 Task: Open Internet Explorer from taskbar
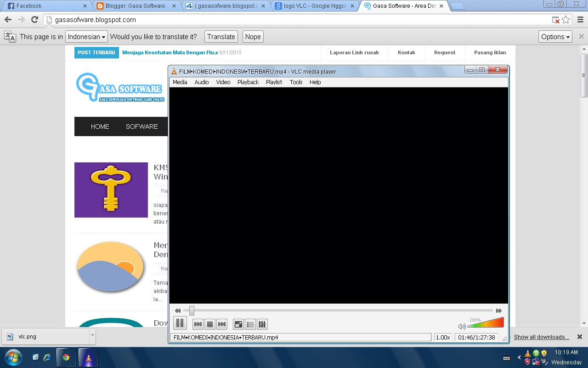point(47,357)
